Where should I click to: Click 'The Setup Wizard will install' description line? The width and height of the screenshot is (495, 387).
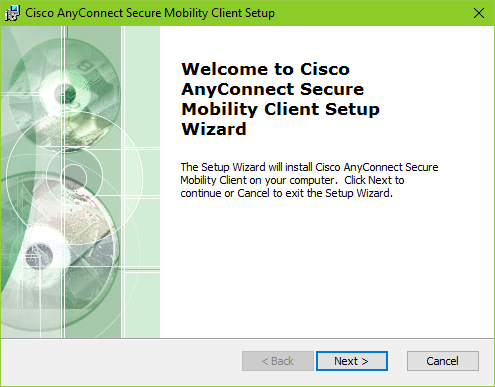pyautogui.click(x=309, y=167)
